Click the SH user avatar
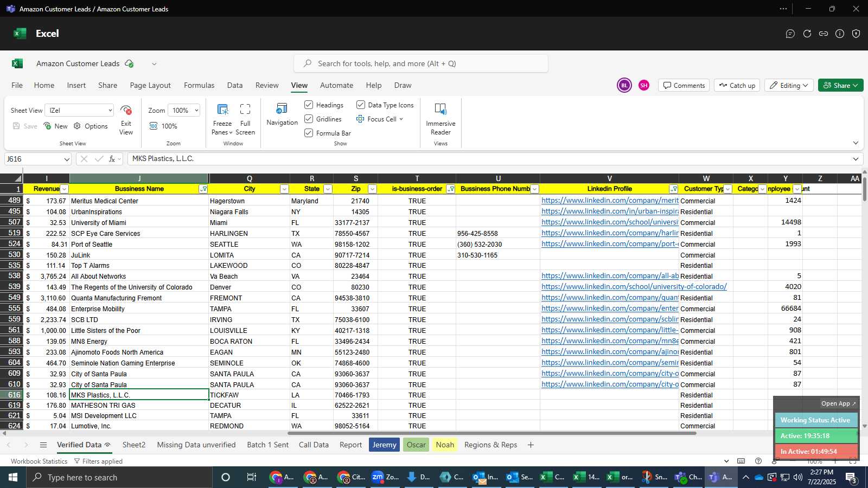Viewport: 868px width, 488px height. (644, 85)
